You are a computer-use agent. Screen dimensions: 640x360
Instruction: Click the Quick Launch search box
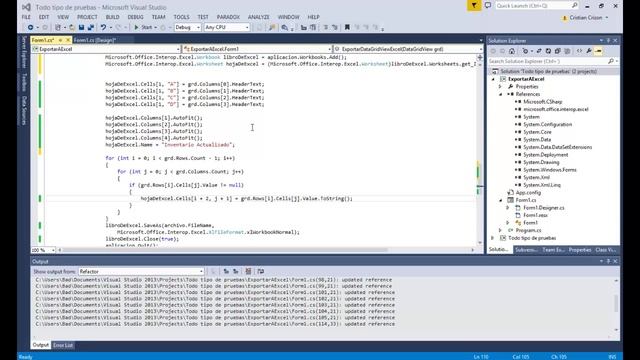(537, 6)
